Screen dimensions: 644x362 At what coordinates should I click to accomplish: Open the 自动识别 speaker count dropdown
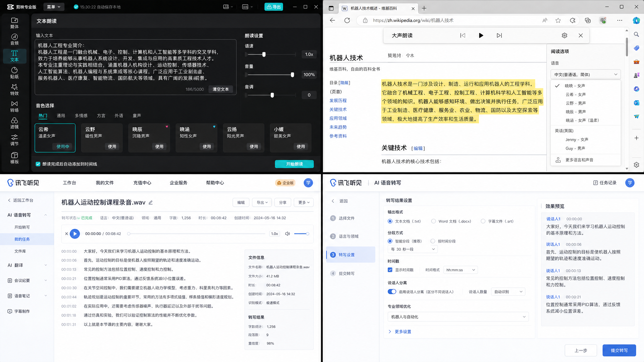click(508, 292)
